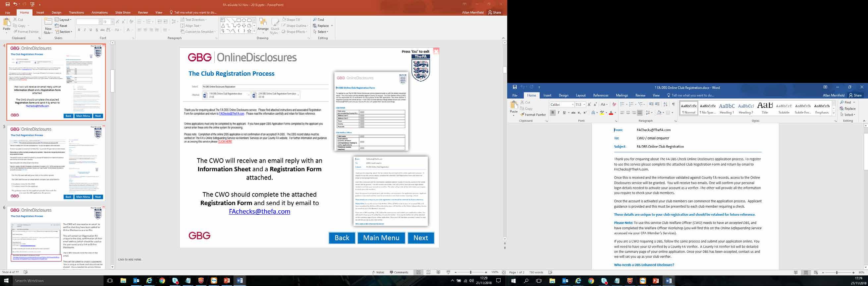Open the Change Case dropdown in Word
Image resolution: width=868 pixels, height=286 pixels.
605,105
